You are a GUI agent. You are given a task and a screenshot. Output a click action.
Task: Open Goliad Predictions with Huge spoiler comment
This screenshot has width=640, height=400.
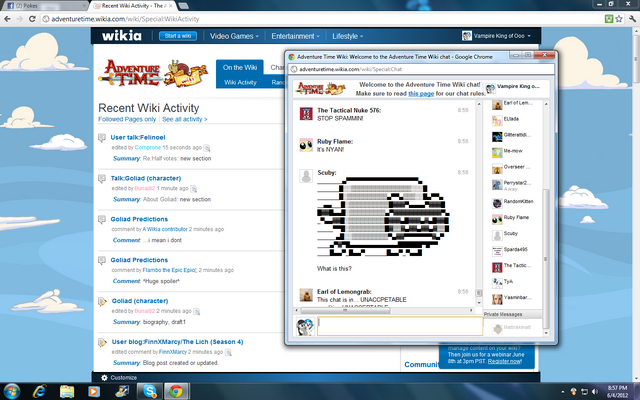pos(139,260)
